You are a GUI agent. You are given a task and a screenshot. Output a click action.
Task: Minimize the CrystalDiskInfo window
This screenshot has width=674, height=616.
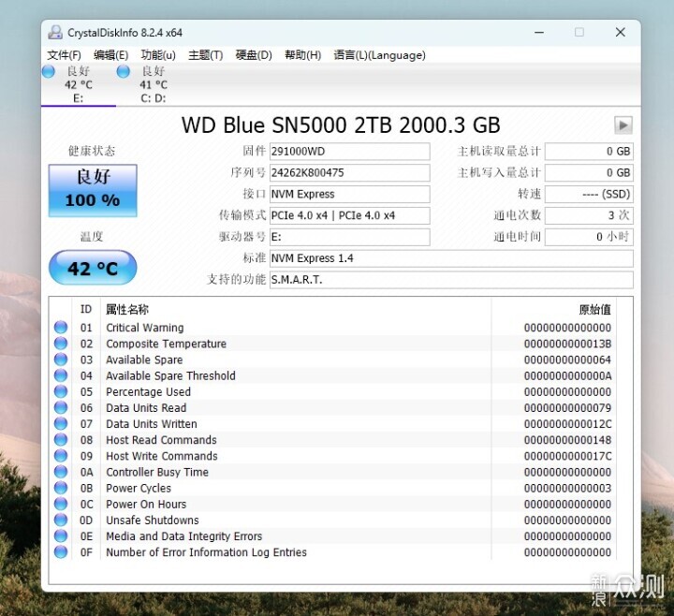pyautogui.click(x=539, y=32)
